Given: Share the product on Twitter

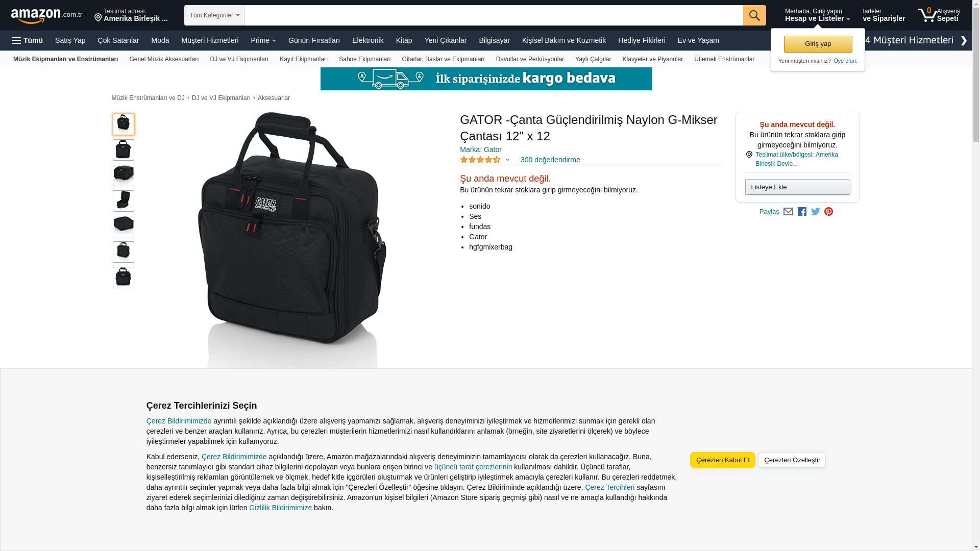Looking at the screenshot, I should 815,212.
